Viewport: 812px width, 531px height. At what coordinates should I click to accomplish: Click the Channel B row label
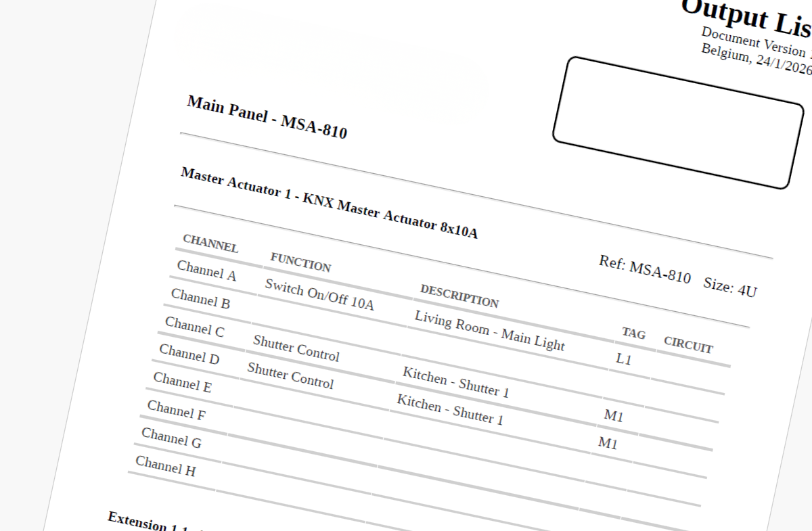click(200, 298)
